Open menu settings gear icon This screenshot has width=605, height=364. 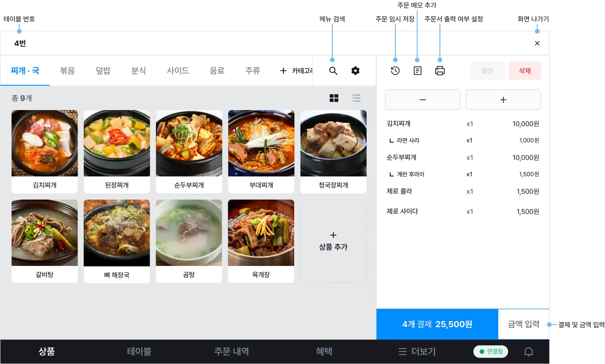355,71
